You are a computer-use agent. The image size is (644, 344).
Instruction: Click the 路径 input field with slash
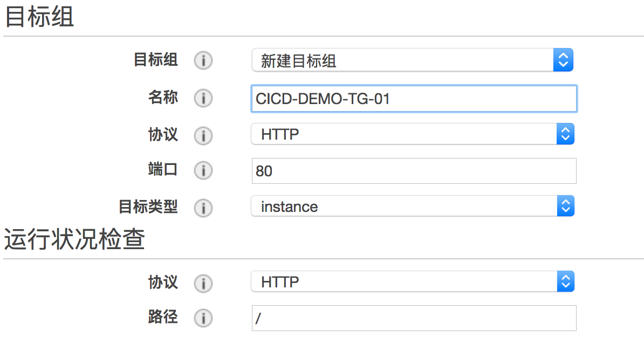(414, 318)
